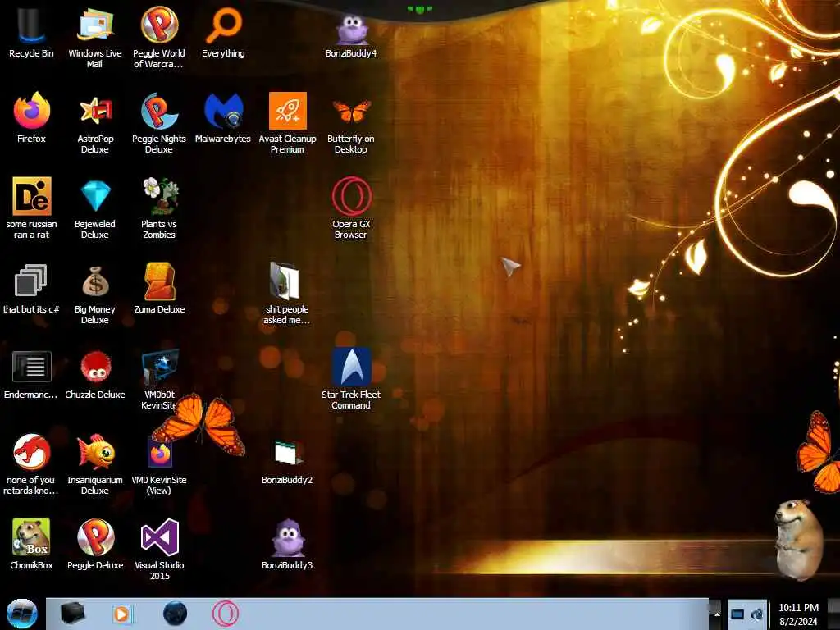Viewport: 840px width, 630px height.
Task: Open the BonziBuddy3 desktop icon
Action: (287, 545)
